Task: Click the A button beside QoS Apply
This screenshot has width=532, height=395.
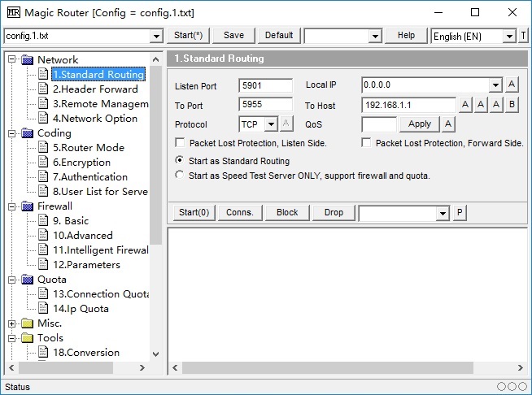Action: [448, 124]
